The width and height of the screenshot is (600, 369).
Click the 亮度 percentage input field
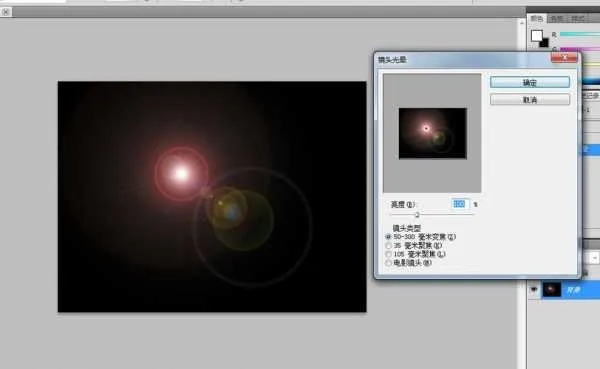pos(460,204)
